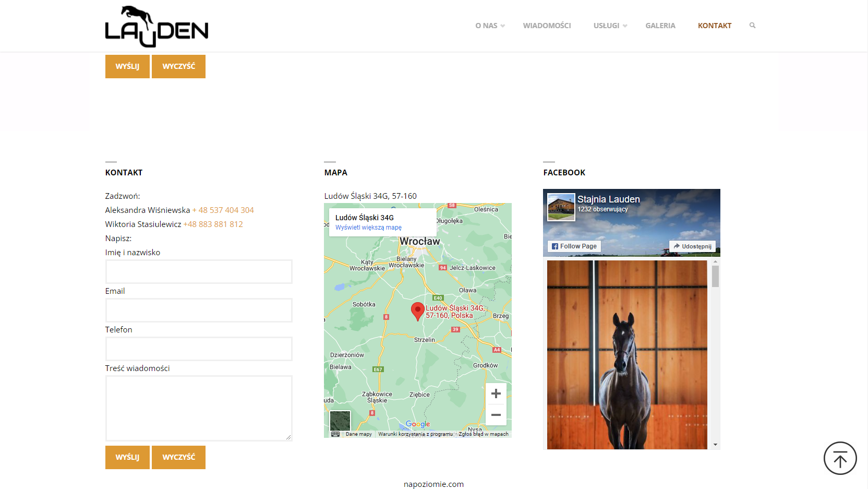This screenshot has width=868, height=489.
Task: Click Dane mapy on the map
Action: click(x=359, y=434)
